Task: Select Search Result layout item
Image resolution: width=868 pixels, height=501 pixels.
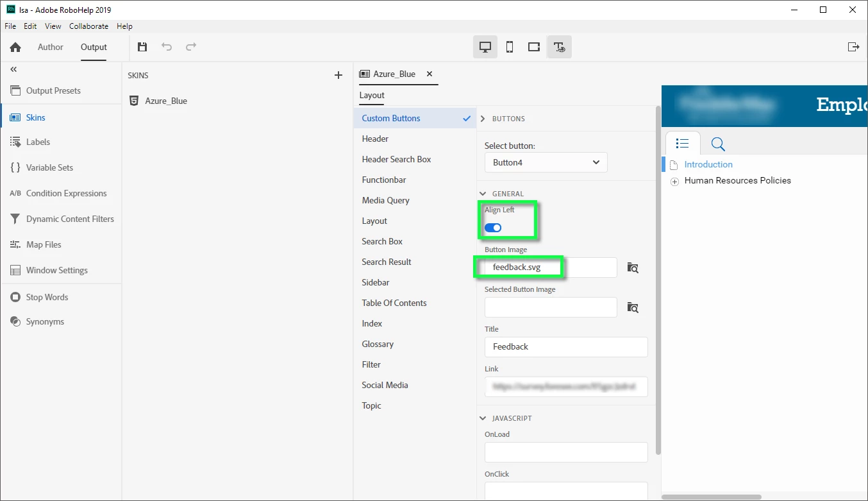Action: click(x=415, y=262)
